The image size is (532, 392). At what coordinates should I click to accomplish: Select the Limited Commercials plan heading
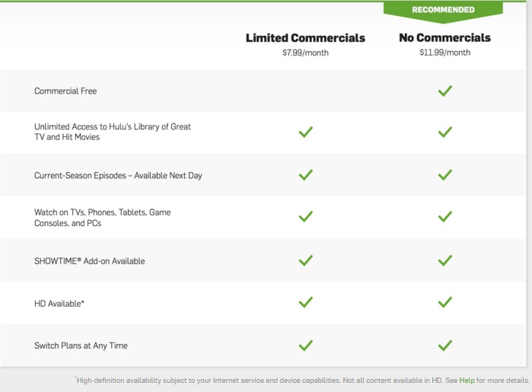(305, 38)
